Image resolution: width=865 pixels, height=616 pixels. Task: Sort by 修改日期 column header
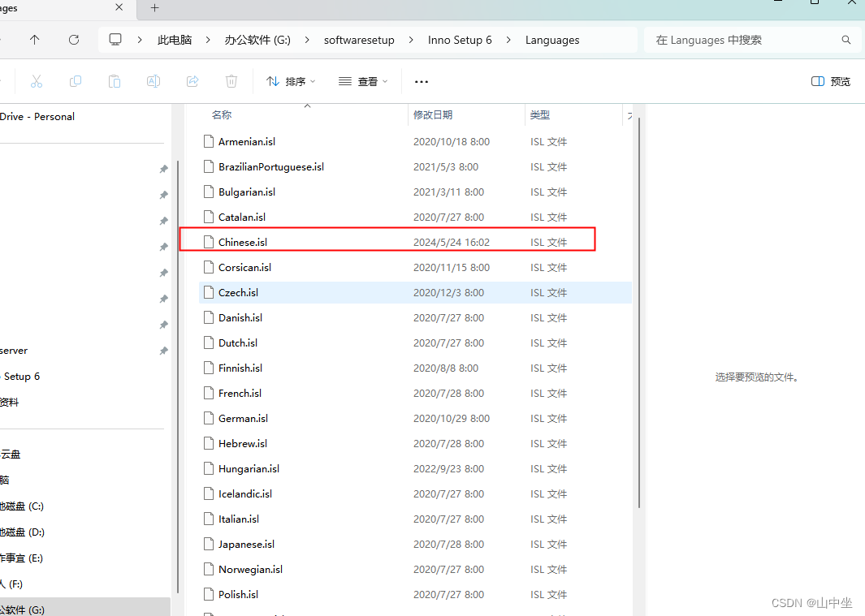click(x=433, y=114)
